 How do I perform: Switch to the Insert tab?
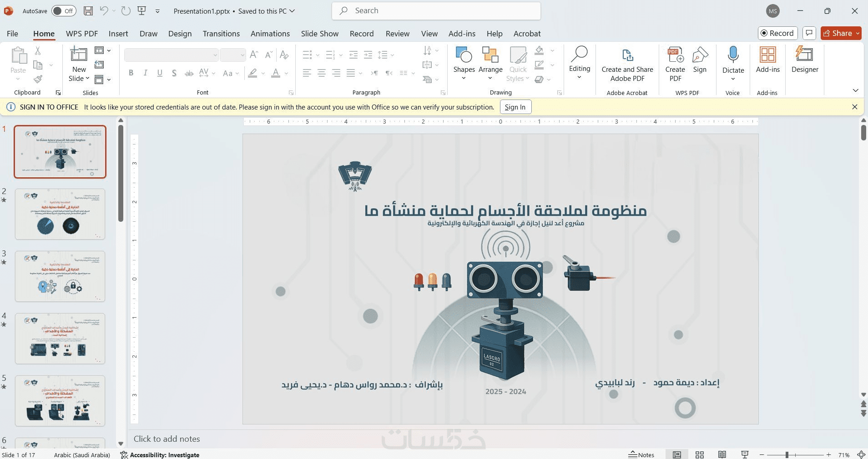118,34
